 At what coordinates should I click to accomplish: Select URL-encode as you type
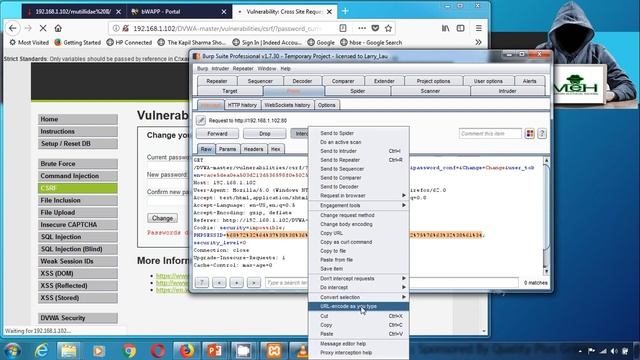tap(358, 306)
